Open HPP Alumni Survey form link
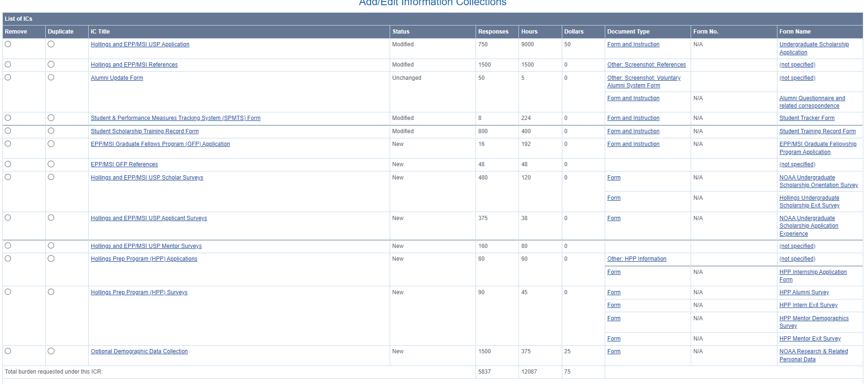This screenshot has height=384, width=868. (x=804, y=292)
